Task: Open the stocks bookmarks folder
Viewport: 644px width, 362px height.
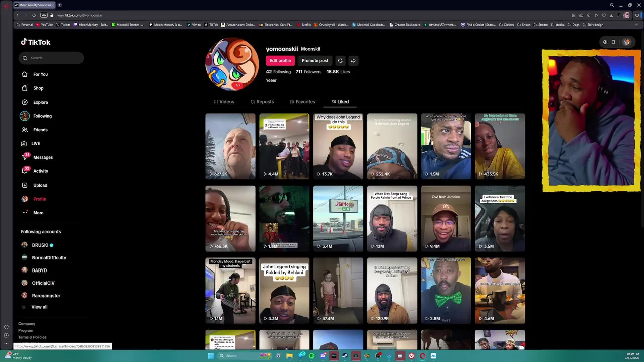Action: (557, 25)
